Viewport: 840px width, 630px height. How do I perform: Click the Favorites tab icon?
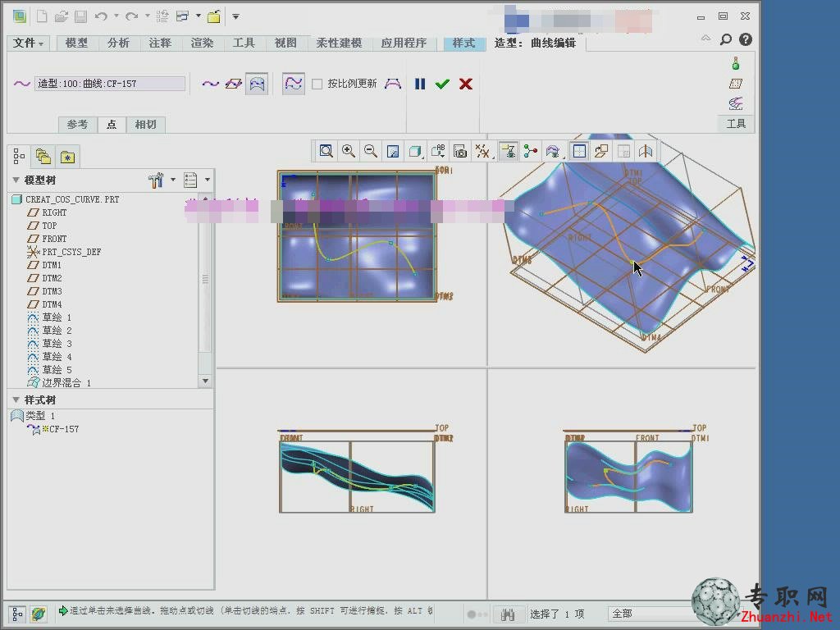click(67, 157)
